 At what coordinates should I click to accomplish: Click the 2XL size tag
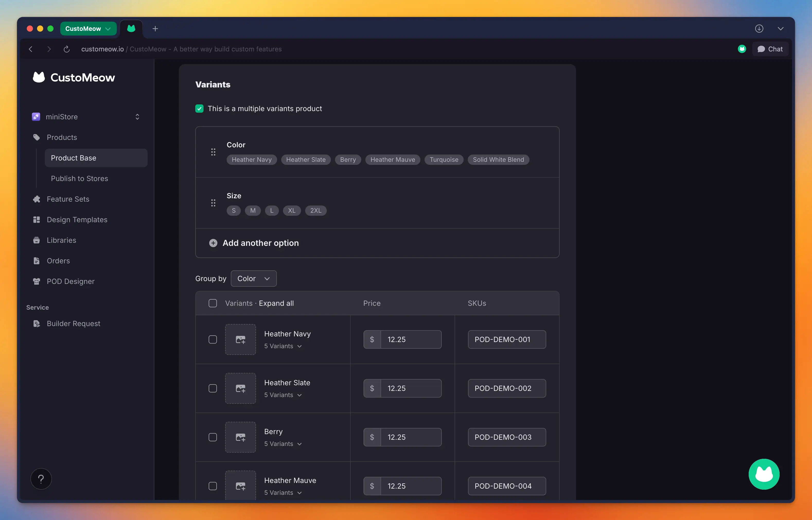[x=315, y=211]
